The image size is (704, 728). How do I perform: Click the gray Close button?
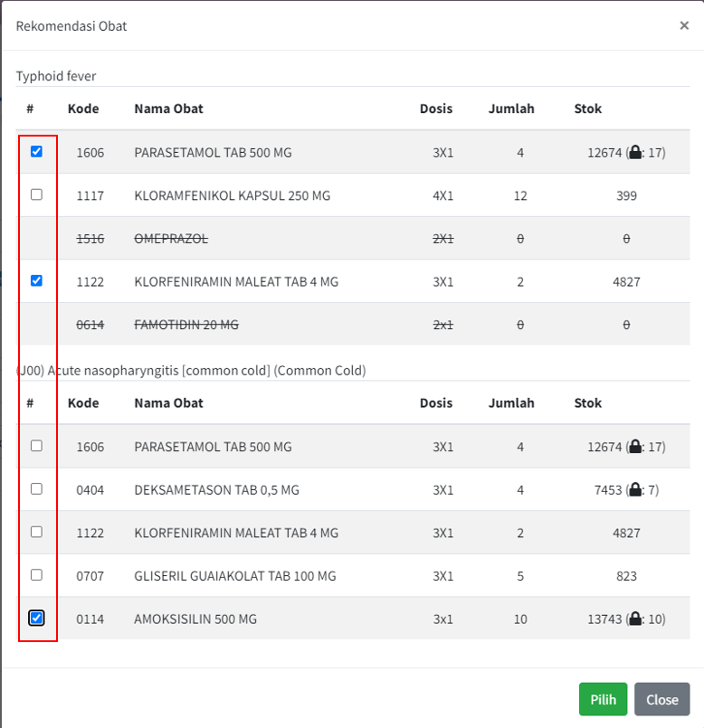[661, 699]
